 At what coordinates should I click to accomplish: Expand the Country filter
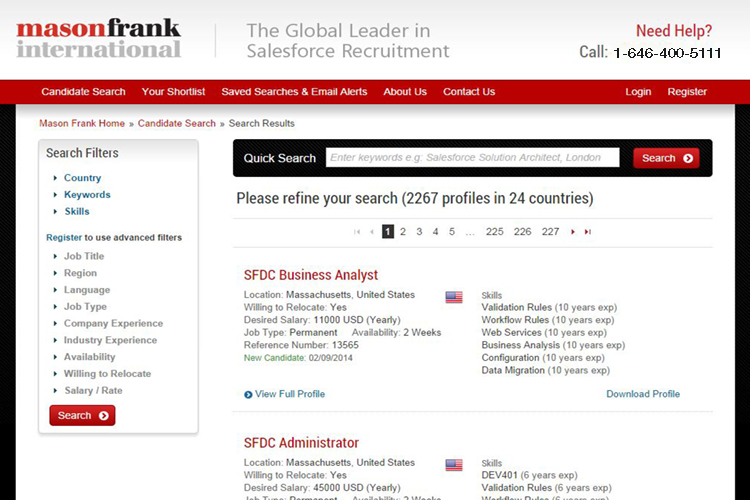pos(82,178)
